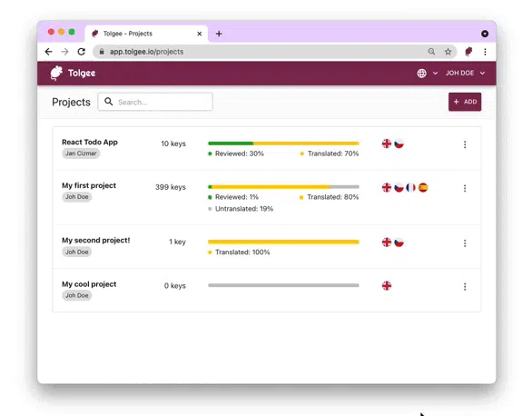Bookmark the page with the star icon
Screen dimensions: 532x416
[x=448, y=52]
